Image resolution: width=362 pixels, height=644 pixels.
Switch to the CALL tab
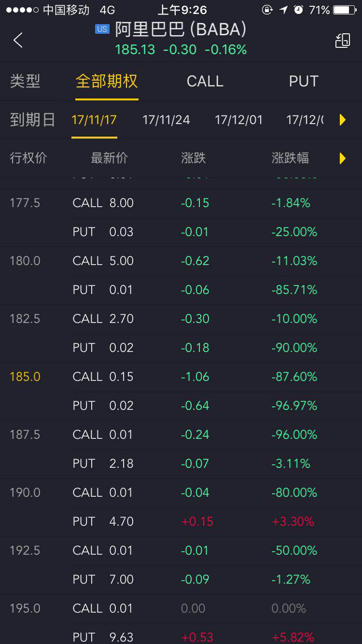pyautogui.click(x=205, y=81)
